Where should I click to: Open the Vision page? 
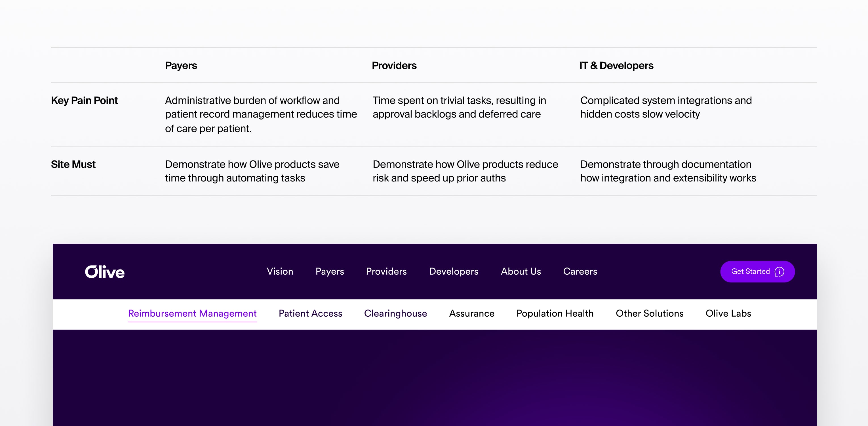pyautogui.click(x=280, y=272)
